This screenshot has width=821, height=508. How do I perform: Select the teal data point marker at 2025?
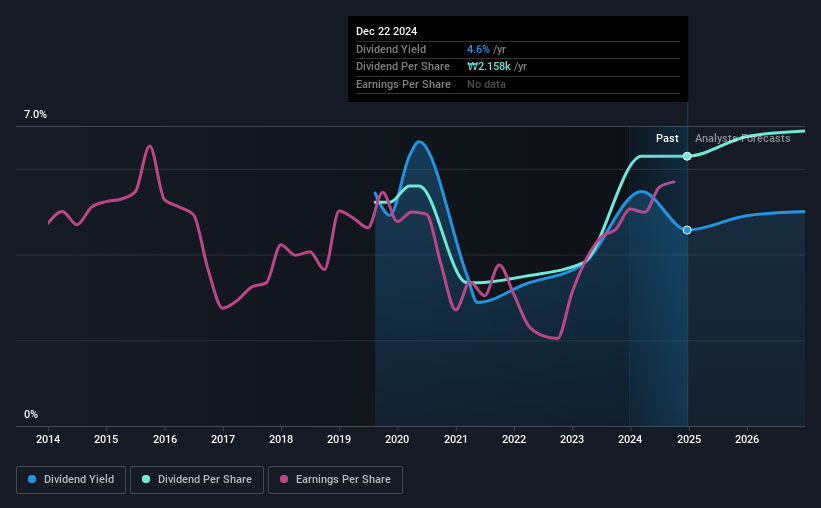tap(687, 156)
